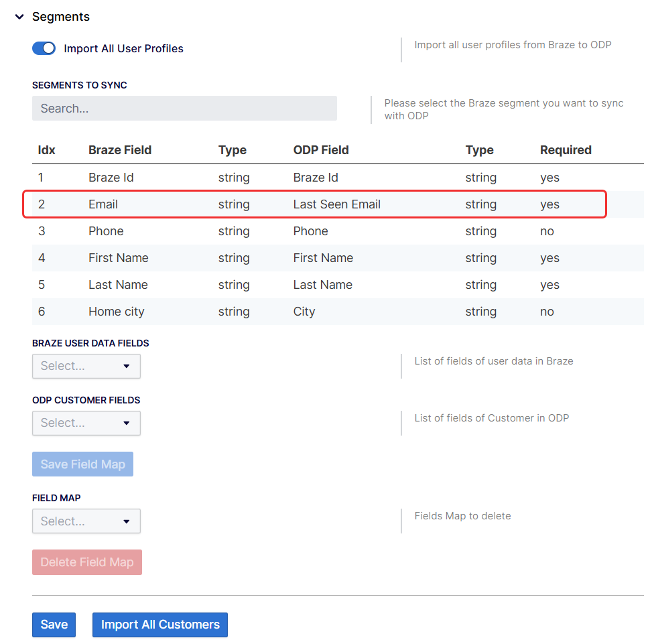Toggle Import All User Profiles switch
The height and width of the screenshot is (644, 652).
(44, 48)
